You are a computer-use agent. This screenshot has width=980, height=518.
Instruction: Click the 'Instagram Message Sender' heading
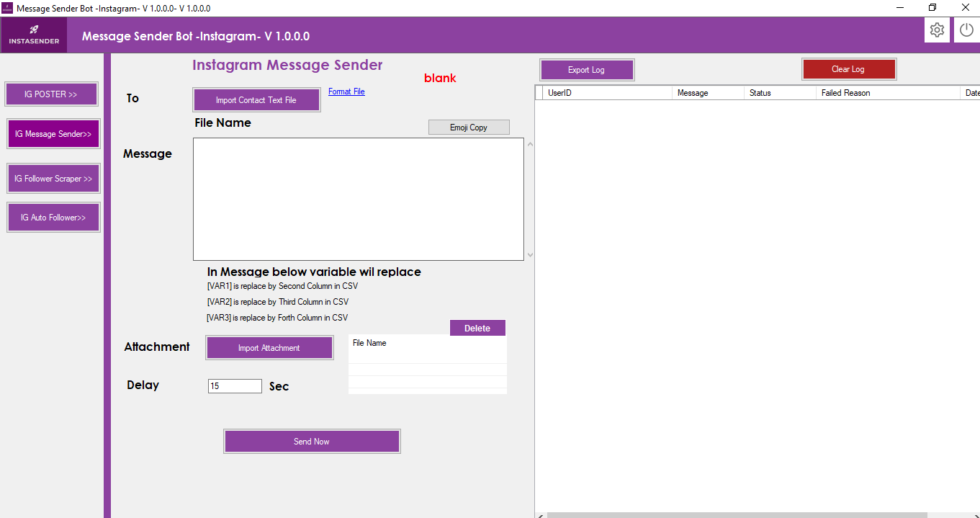click(287, 65)
